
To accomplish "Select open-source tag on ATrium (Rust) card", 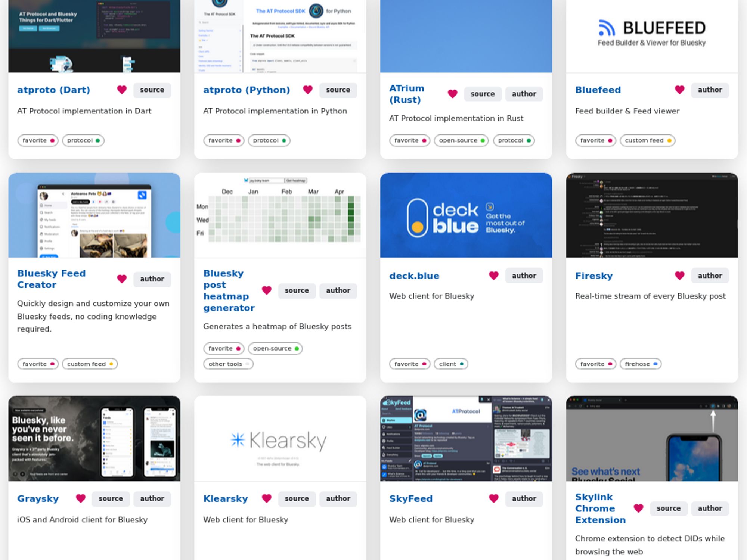I will [461, 140].
